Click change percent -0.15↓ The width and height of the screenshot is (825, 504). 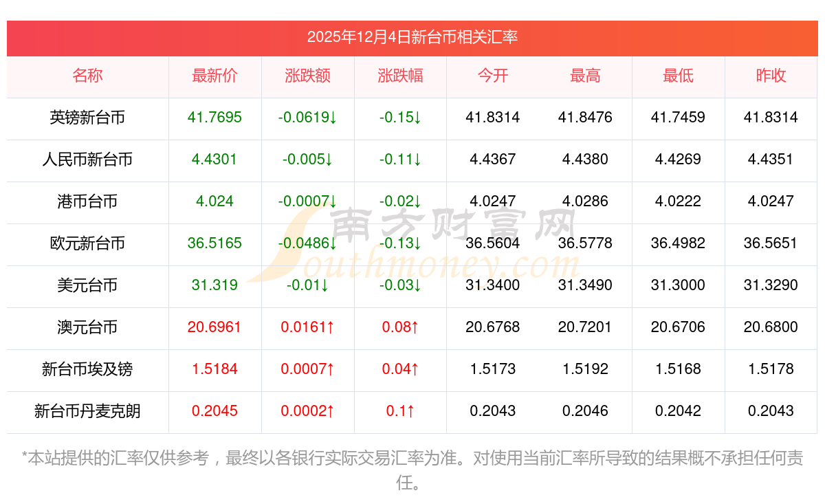[400, 118]
